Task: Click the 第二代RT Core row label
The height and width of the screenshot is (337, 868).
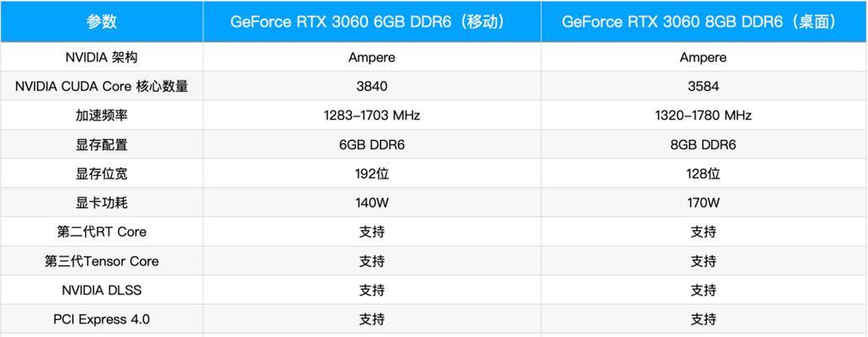Action: coord(101,232)
